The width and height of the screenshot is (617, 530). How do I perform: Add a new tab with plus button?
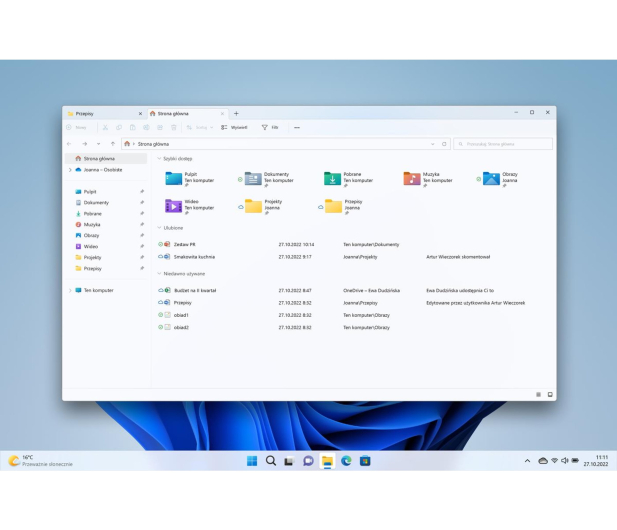(x=236, y=113)
